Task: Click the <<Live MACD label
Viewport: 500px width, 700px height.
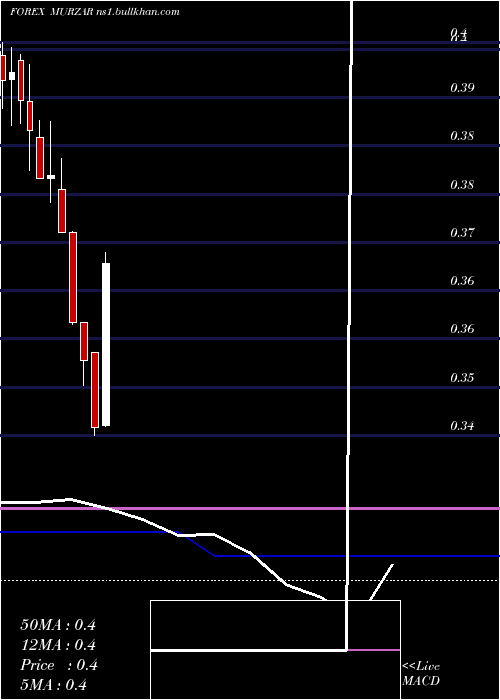Action: point(421,673)
